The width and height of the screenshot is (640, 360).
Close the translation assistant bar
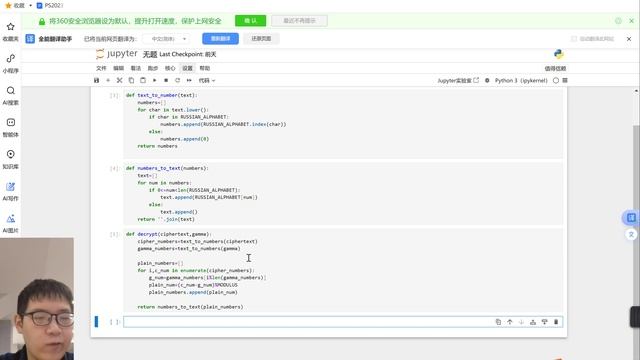629,39
